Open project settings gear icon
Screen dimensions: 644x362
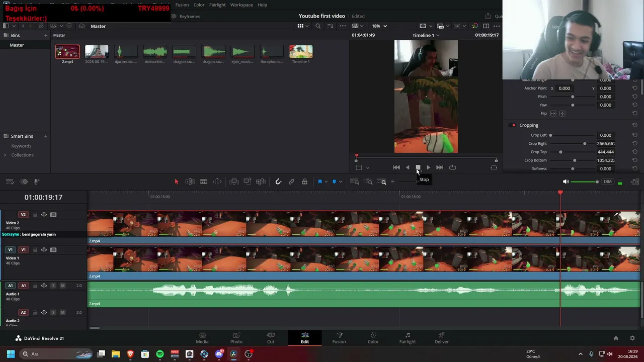click(632, 338)
